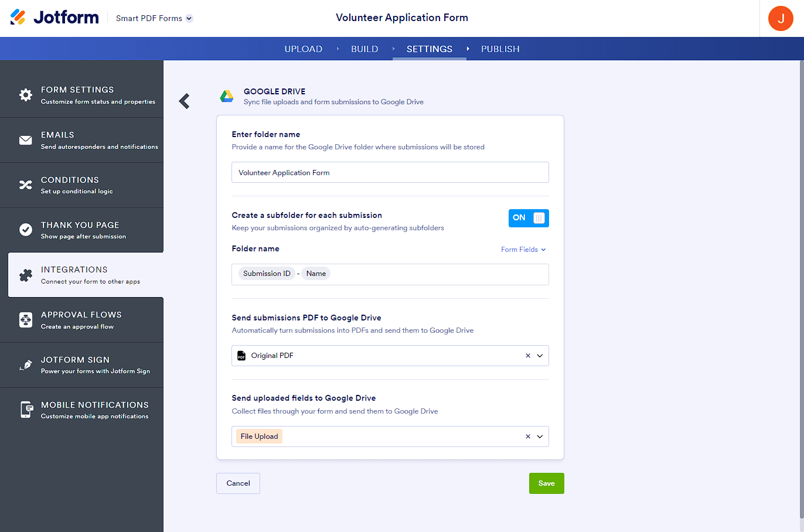The height and width of the screenshot is (532, 804).
Task: Switch to the Publish tab
Action: [x=500, y=49]
